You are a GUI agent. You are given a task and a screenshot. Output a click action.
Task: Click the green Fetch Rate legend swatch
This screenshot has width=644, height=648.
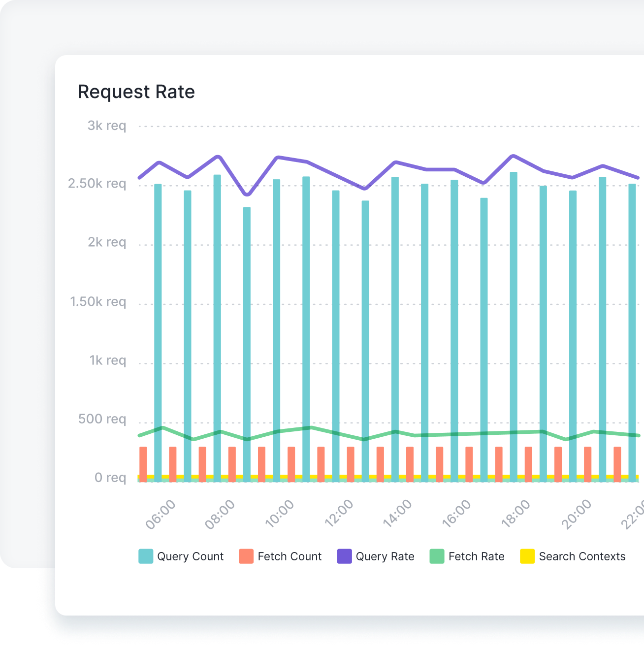(437, 556)
